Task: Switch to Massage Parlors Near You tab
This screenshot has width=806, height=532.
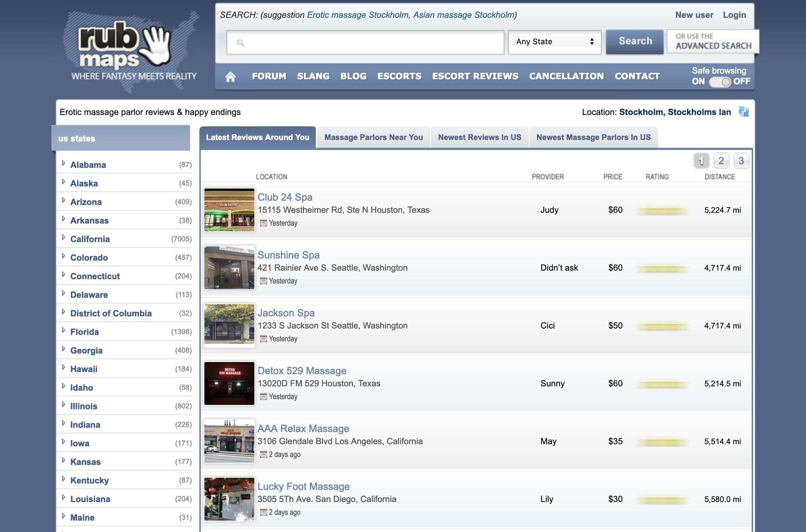Action: tap(373, 137)
